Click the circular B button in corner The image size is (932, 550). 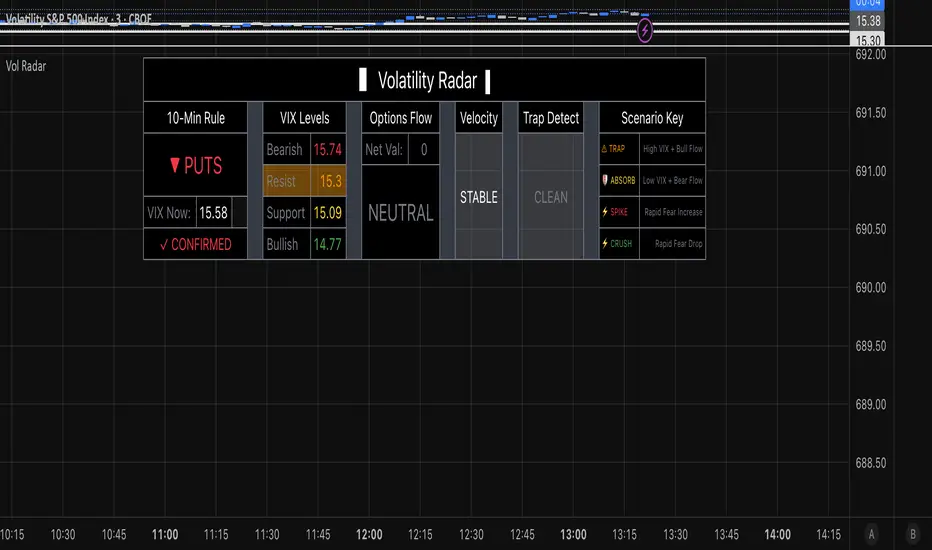(x=912, y=534)
